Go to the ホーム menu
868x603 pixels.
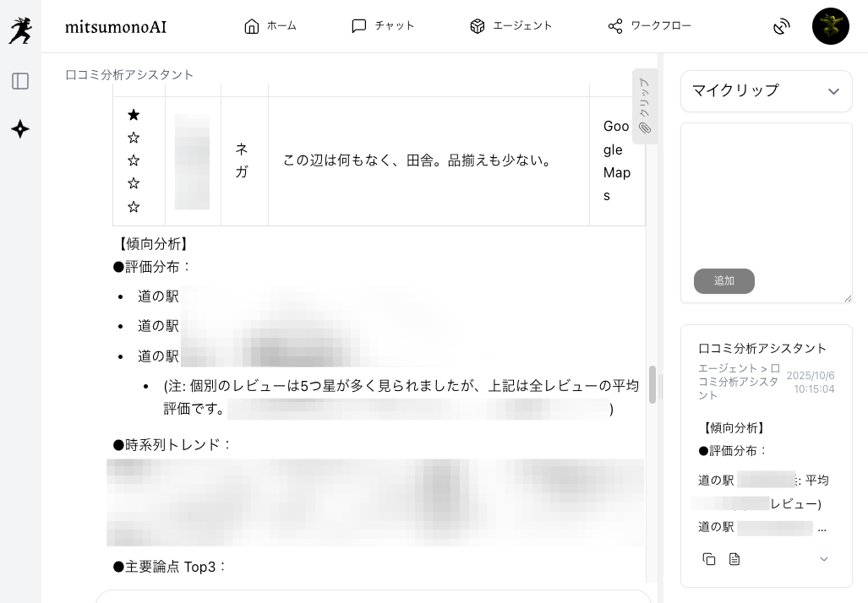coord(270,26)
